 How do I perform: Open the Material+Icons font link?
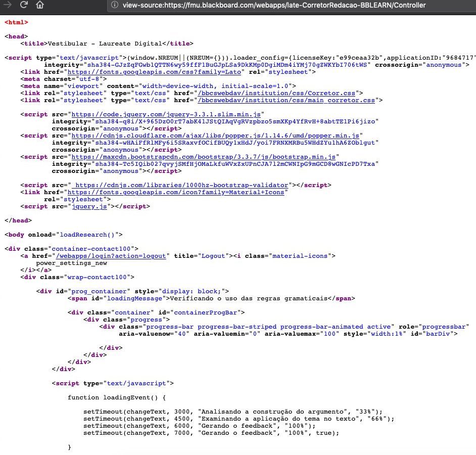tap(176, 192)
